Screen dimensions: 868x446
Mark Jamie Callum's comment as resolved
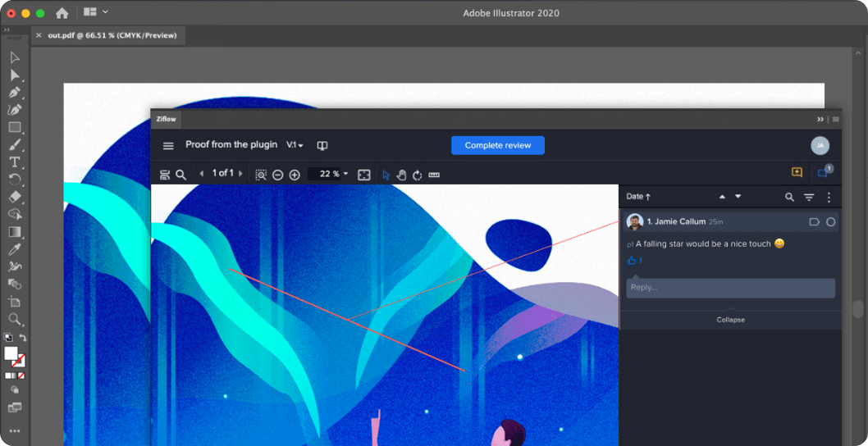[830, 222]
